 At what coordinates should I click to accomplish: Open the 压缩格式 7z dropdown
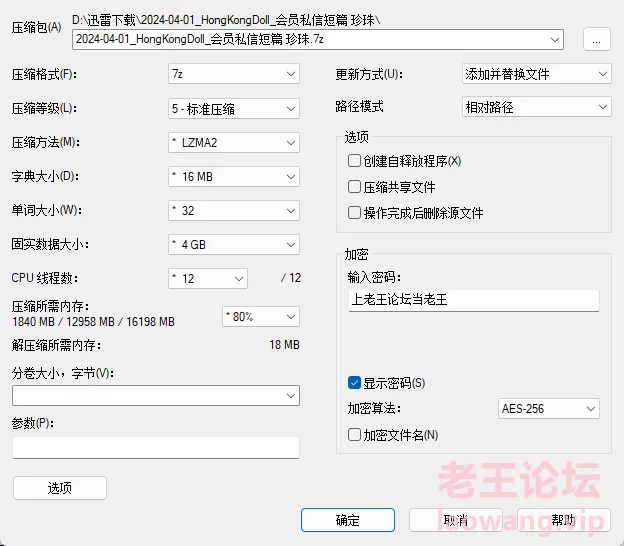pos(234,74)
